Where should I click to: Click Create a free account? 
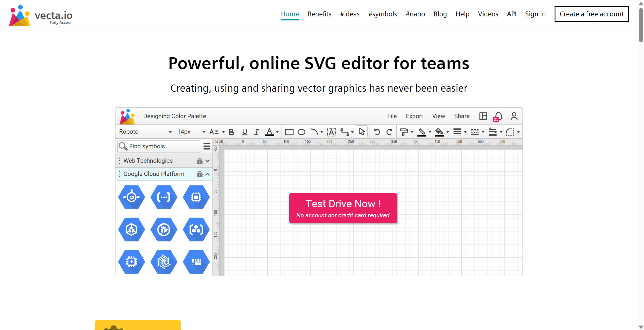click(x=591, y=14)
